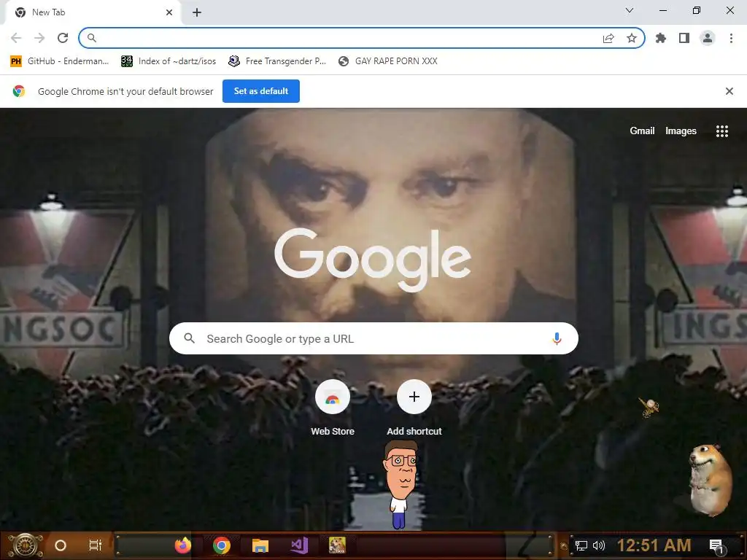
Task: Reload the current page
Action: coord(63,38)
